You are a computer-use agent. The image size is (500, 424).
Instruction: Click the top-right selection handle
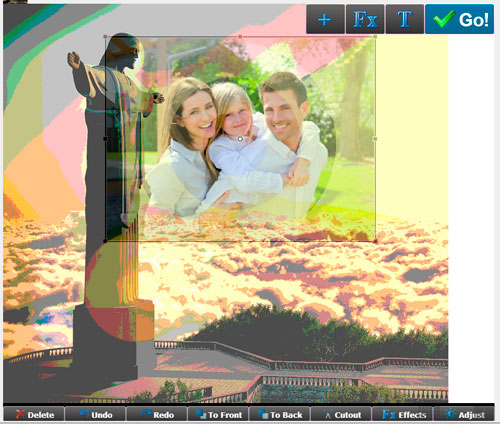375,37
